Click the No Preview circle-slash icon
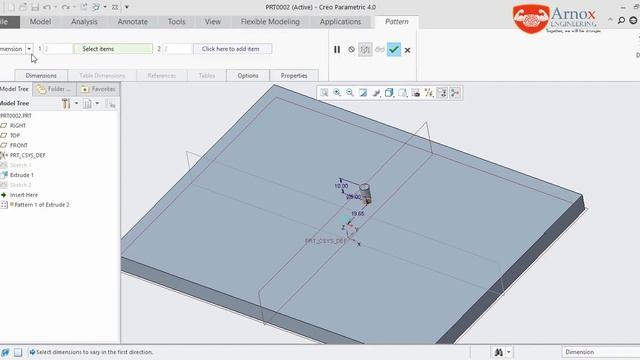The height and width of the screenshot is (360, 640). pos(351,49)
